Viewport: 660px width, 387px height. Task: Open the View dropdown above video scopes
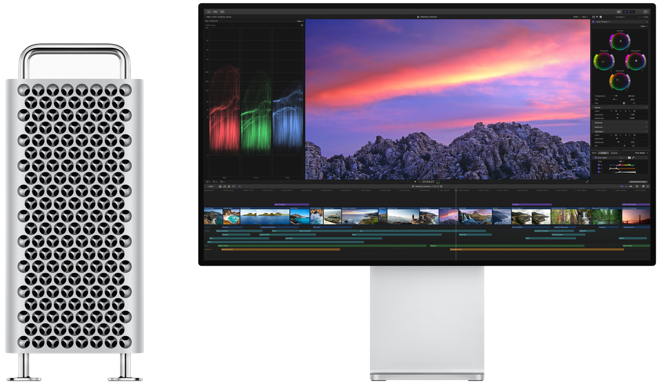pyautogui.click(x=300, y=21)
